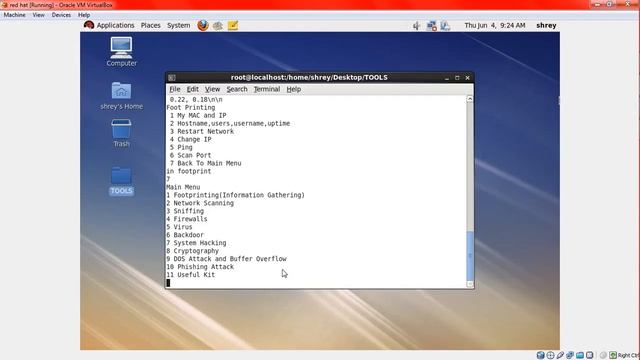Click '1 Footprinting(Information Gathering)' line
This screenshot has width=640, height=360.
click(x=236, y=195)
